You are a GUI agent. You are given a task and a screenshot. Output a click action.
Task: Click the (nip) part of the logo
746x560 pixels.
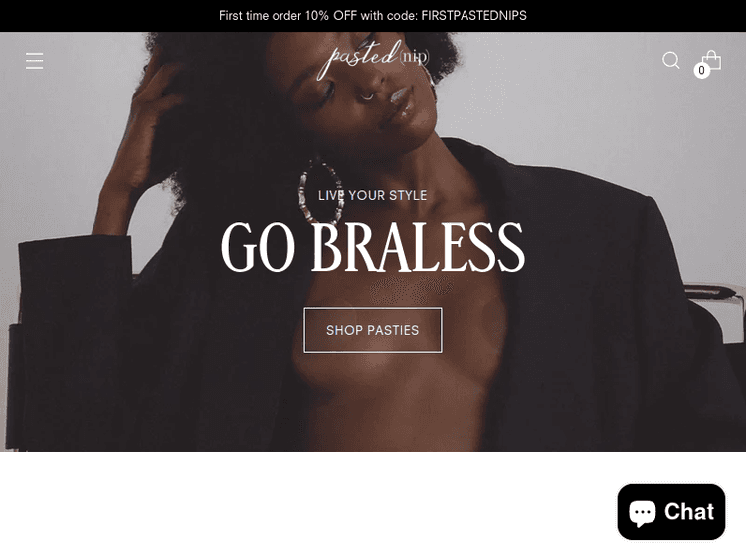[415, 57]
